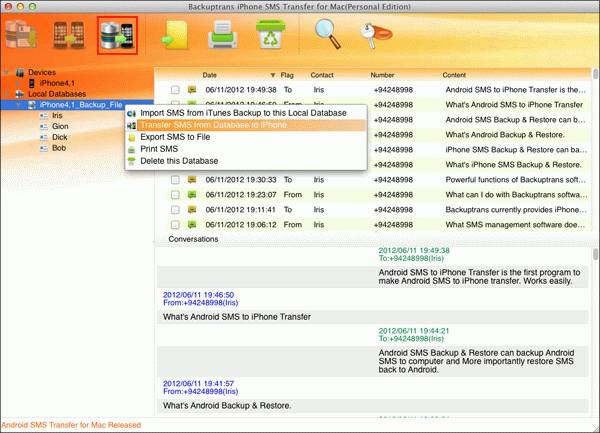Choose Import SMS from iTunes Backup to this Local Database
The width and height of the screenshot is (600, 433).
[x=246, y=113]
